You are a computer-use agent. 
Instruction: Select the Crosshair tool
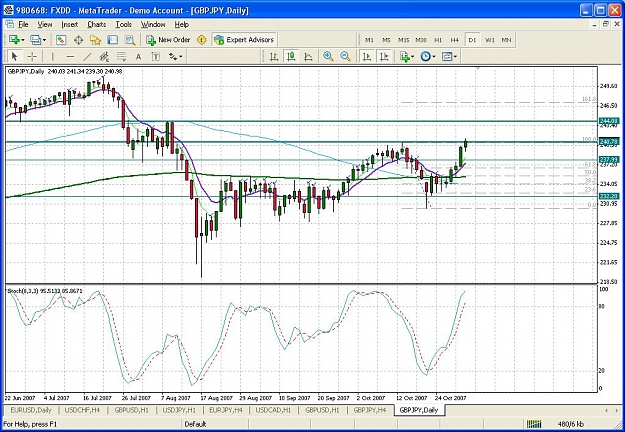pos(32,57)
